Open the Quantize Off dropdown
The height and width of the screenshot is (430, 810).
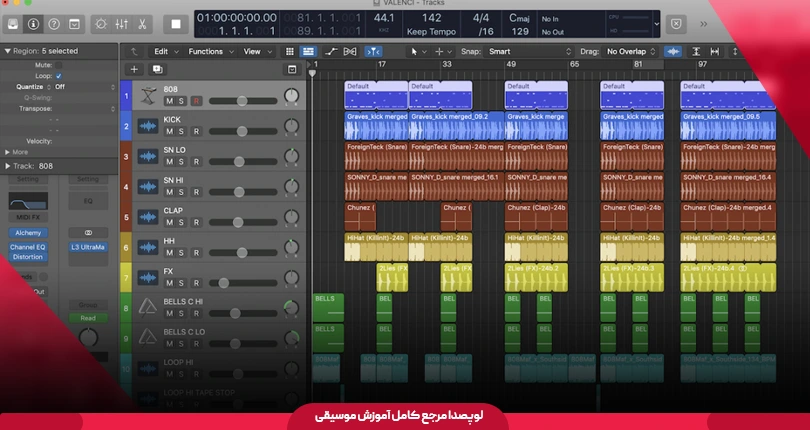pos(84,87)
